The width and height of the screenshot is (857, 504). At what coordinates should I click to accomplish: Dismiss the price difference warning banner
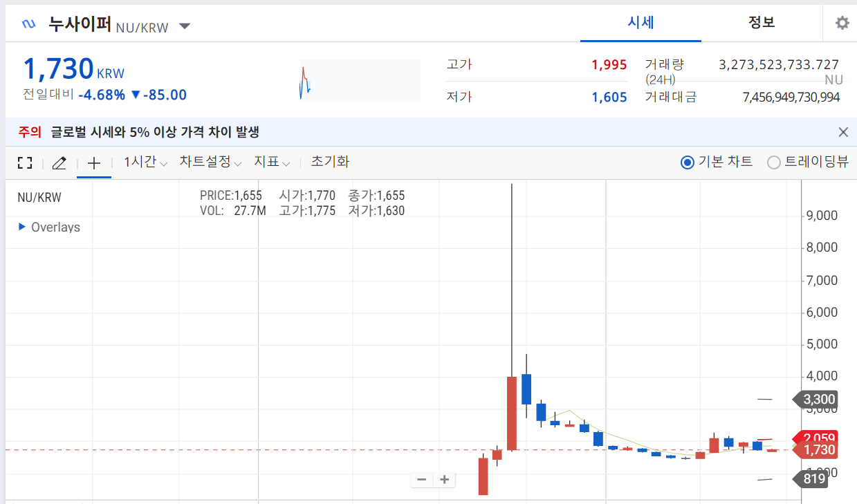click(x=843, y=132)
